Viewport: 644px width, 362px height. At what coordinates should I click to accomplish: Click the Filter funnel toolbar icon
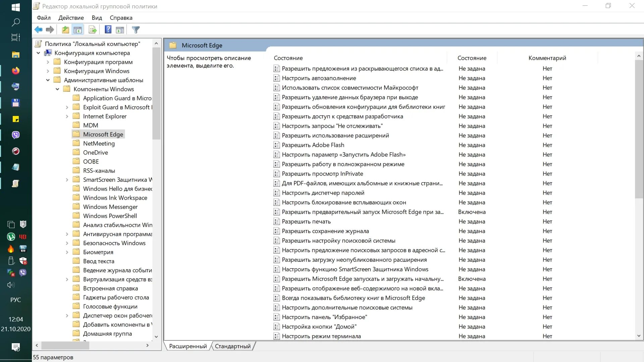point(136,30)
